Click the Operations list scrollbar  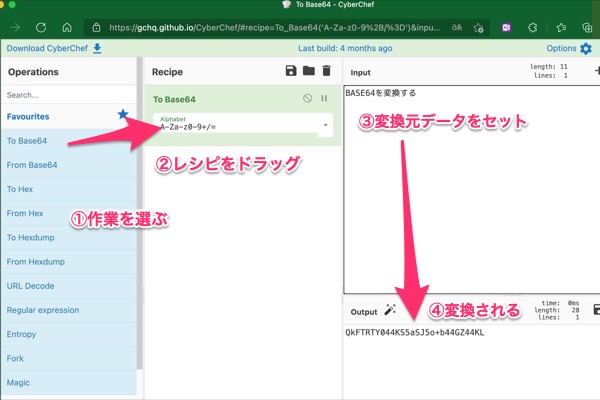click(139, 200)
